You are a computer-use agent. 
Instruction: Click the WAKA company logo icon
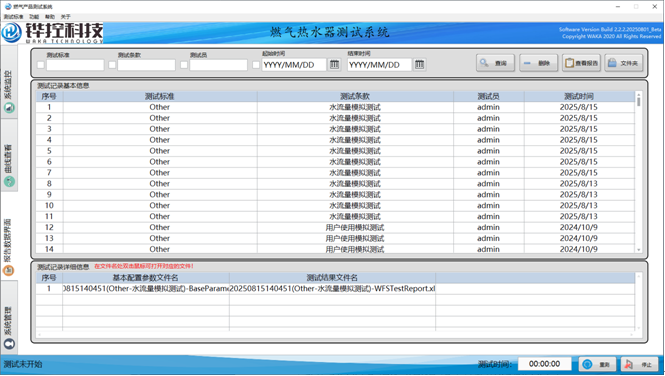pyautogui.click(x=11, y=32)
